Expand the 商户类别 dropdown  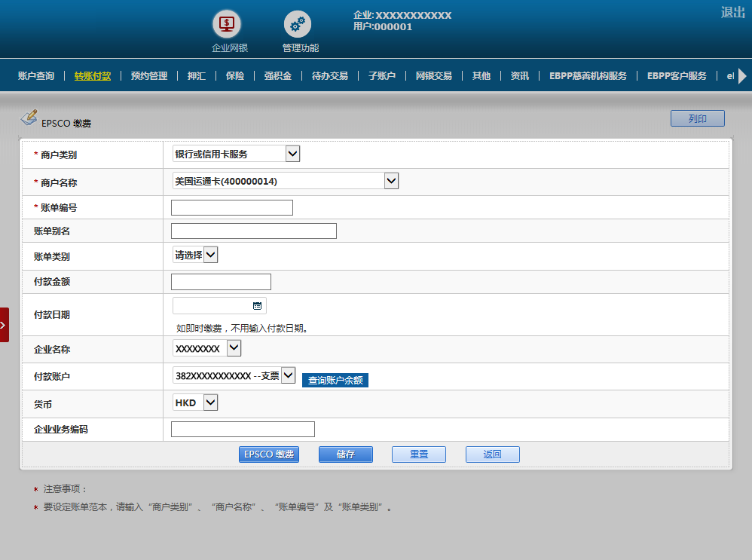click(x=293, y=154)
